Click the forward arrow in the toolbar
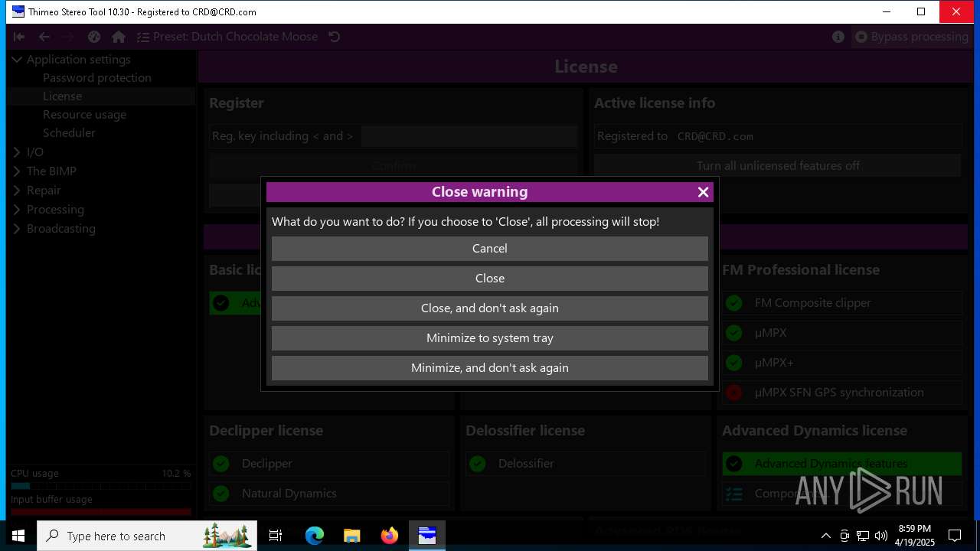Screen dimensions: 980x551 tap(68, 37)
